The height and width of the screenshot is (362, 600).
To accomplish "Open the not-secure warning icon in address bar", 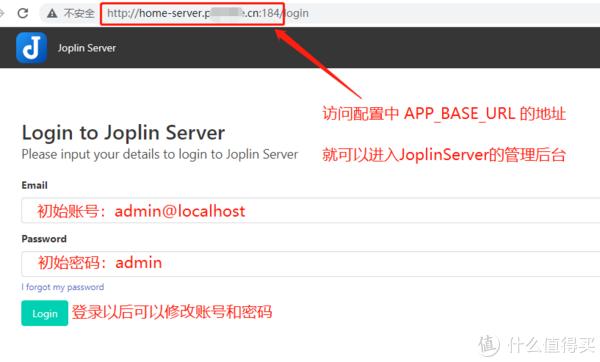I will 52,13.
